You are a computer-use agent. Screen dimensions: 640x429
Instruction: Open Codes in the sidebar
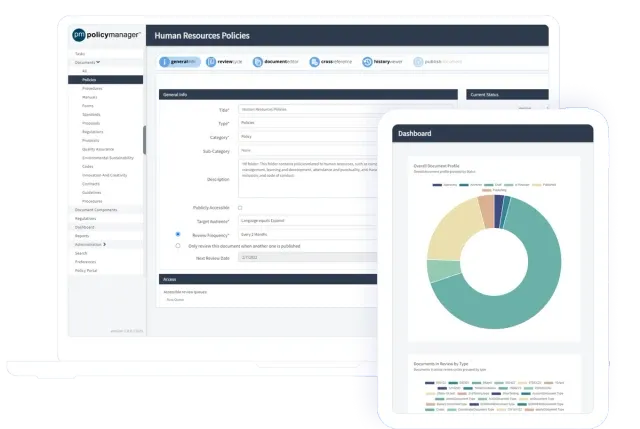tap(88, 167)
